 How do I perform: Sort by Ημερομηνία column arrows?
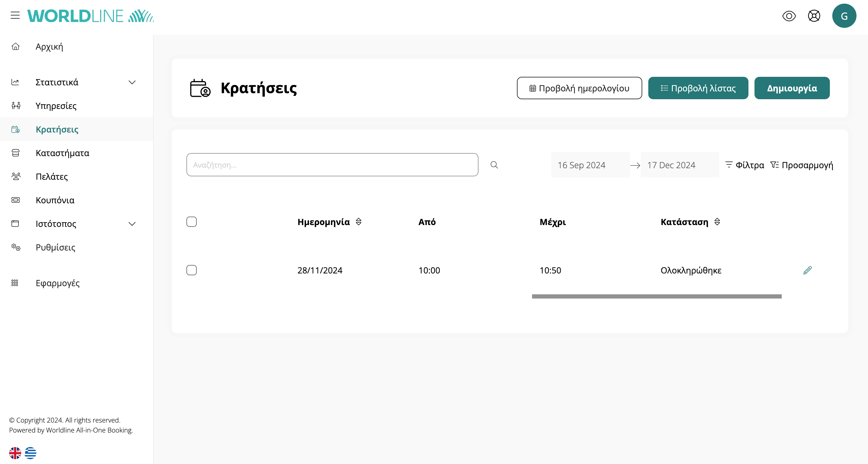[359, 222]
